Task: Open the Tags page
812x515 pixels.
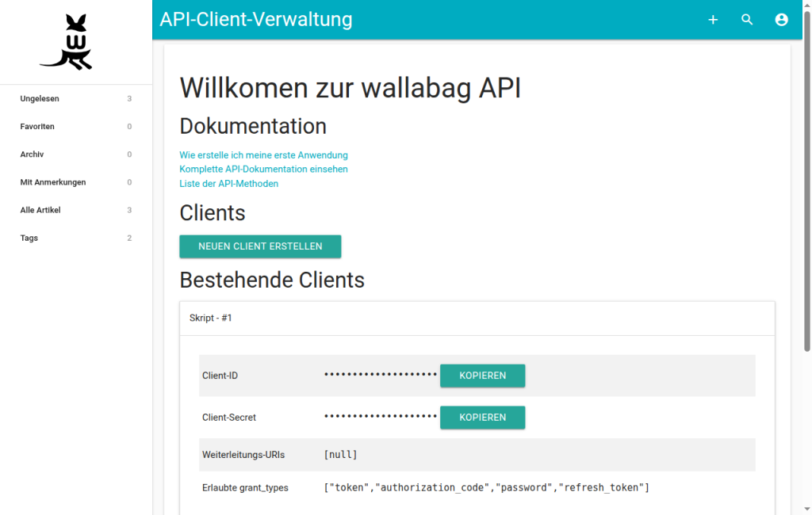Action: (76, 238)
